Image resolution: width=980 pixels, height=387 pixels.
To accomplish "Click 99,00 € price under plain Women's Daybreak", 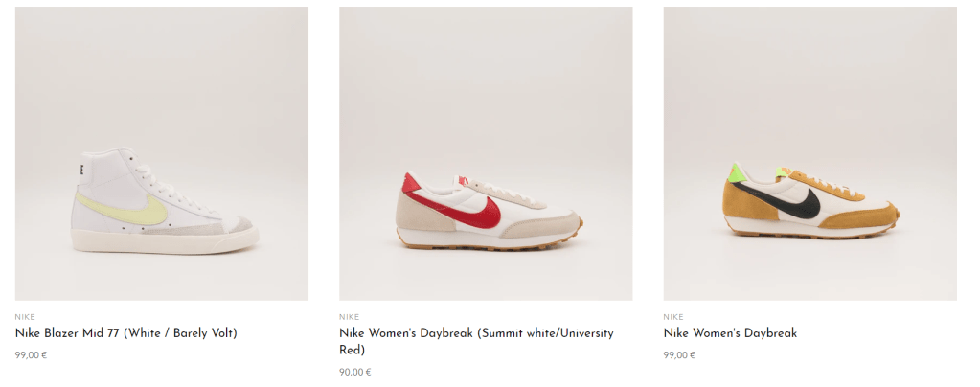I will 679,355.
